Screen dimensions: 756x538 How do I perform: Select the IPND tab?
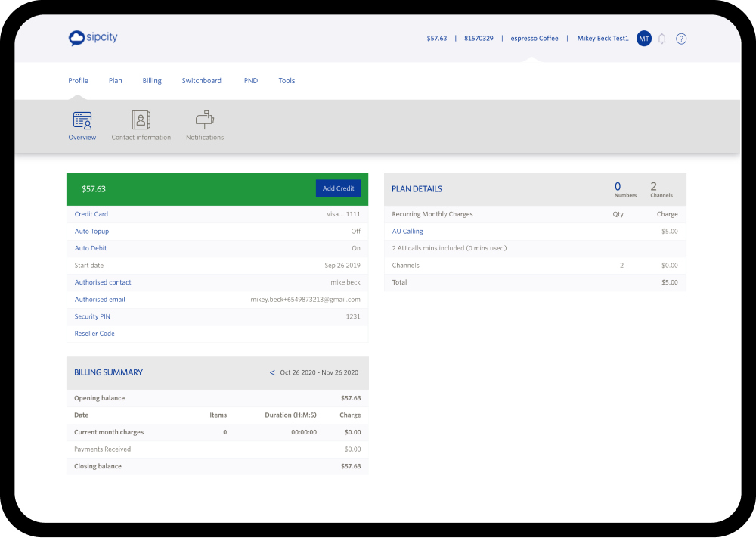(249, 81)
